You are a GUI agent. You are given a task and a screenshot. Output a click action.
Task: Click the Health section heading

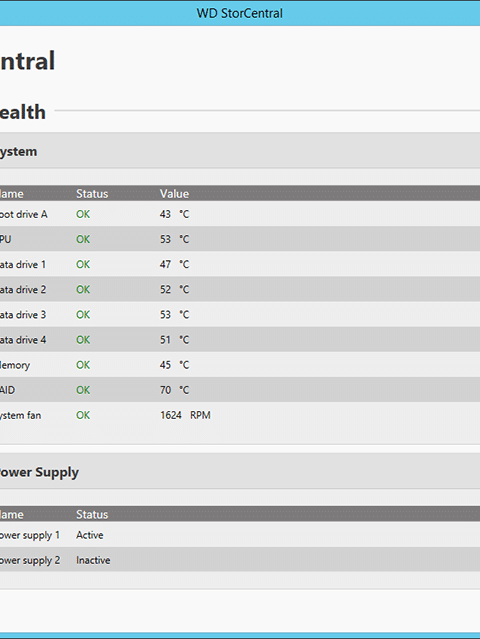click(22, 112)
